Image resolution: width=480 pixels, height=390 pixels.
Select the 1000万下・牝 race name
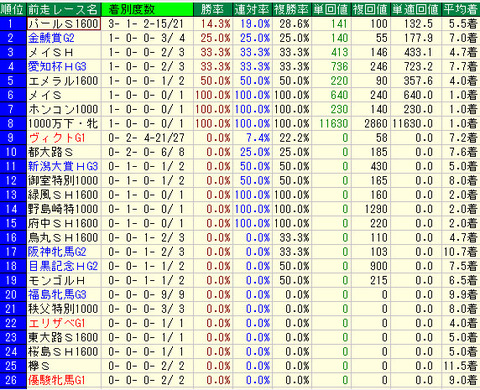[x=63, y=124]
